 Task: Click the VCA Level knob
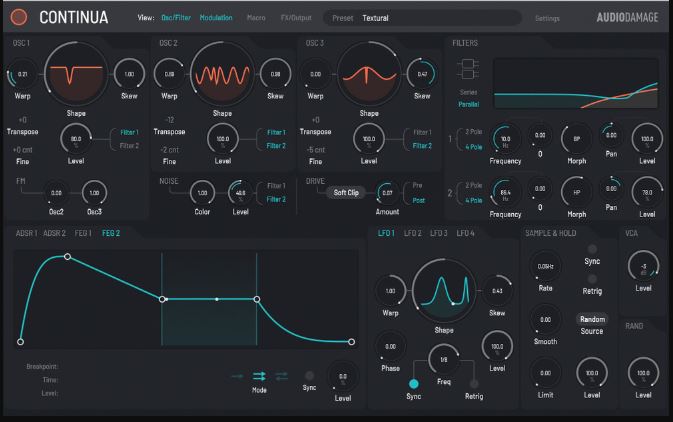pos(643,266)
